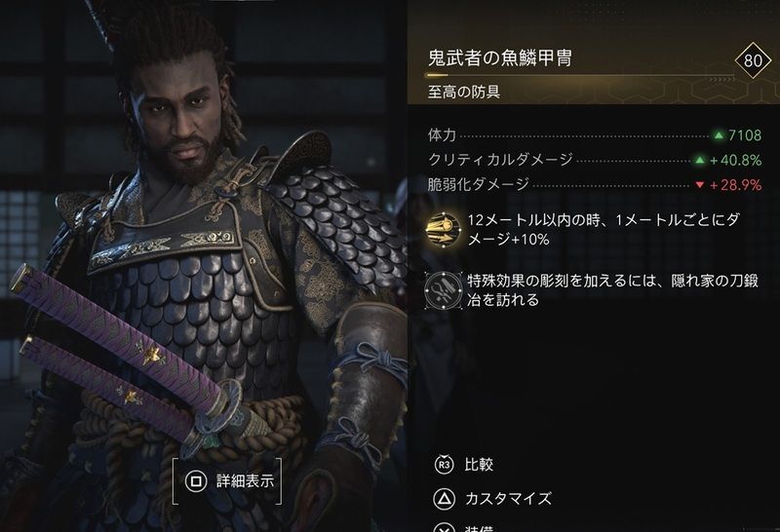Choose 比較 to compare gear
The width and height of the screenshot is (780, 532).
click(479, 465)
